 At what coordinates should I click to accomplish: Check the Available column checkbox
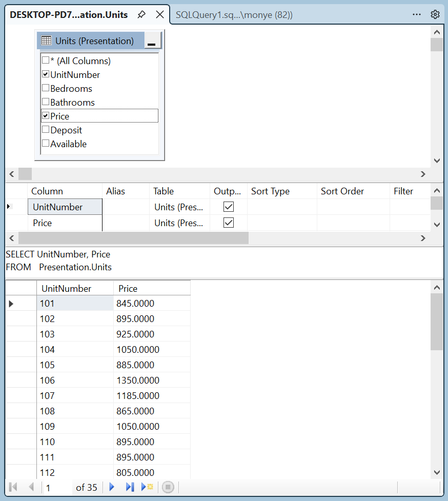tap(46, 143)
